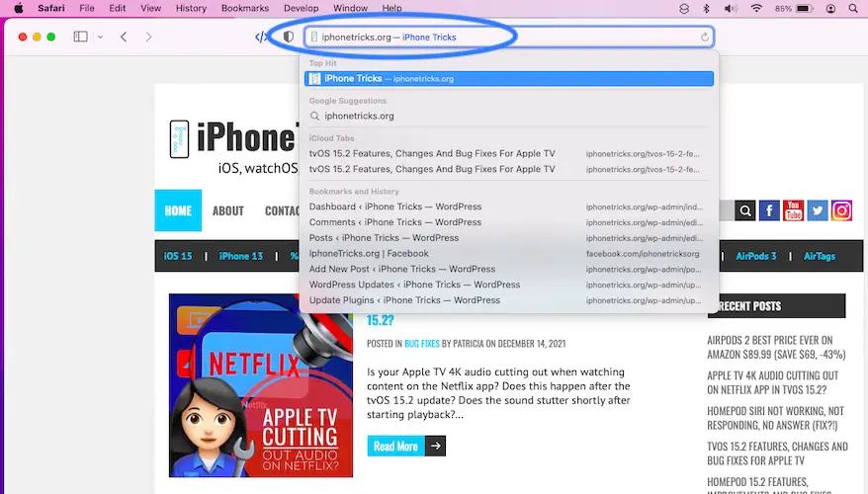This screenshot has height=494, width=868.
Task: Open the Instagram social icon
Action: [841, 210]
